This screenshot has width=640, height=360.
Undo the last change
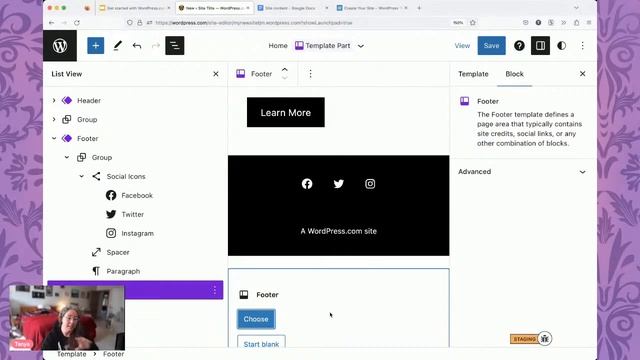[x=137, y=46]
